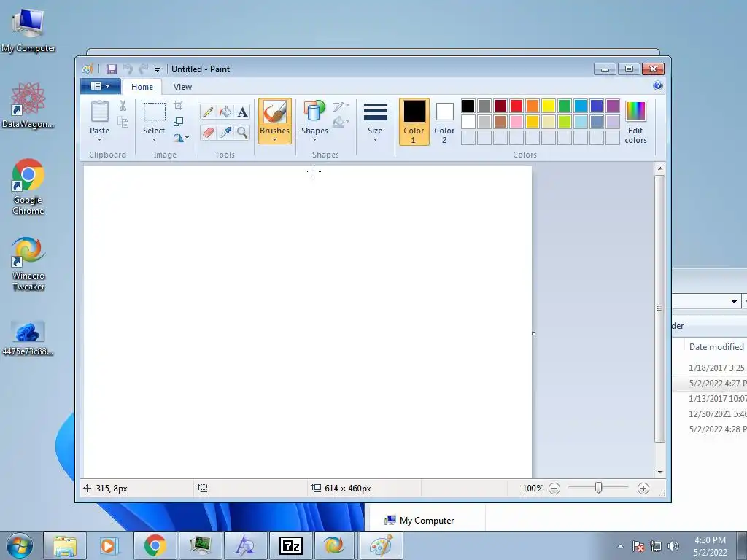Pick the red color swatch

coord(516,106)
